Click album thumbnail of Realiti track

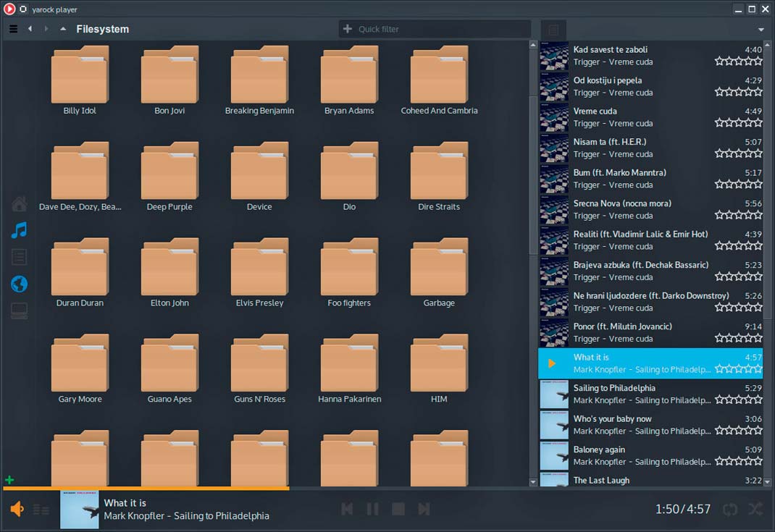tap(554, 240)
